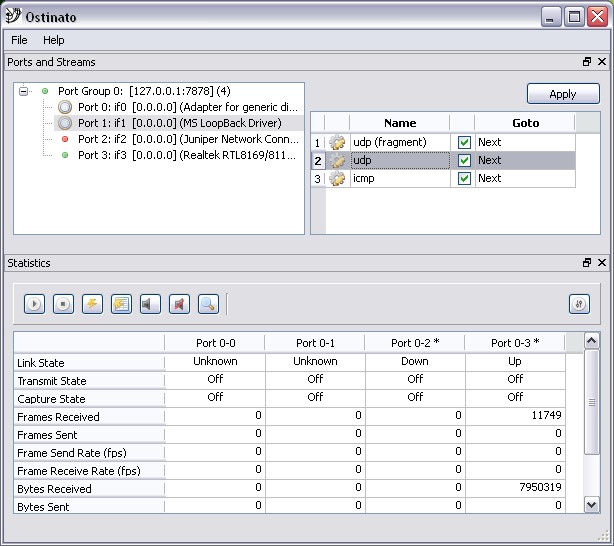Stop capture icon with red mark

pos(179,304)
